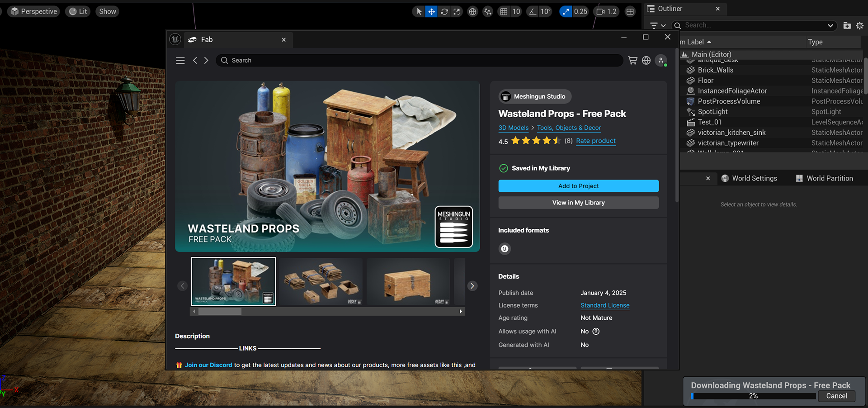
Task: Open the Fab user account avatar
Action: click(661, 60)
